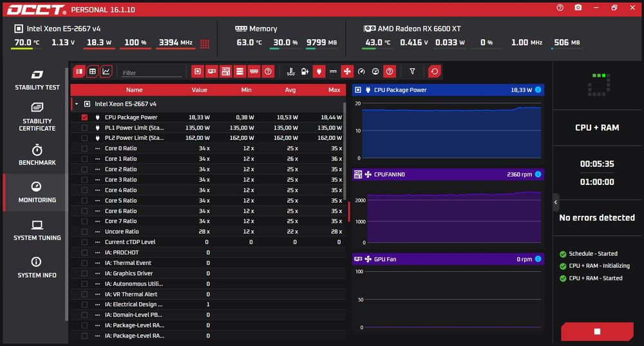Screen dimensions: 644x346
Task: Check the Core 0 Ratio checkbox
Action: pyautogui.click(x=84, y=148)
